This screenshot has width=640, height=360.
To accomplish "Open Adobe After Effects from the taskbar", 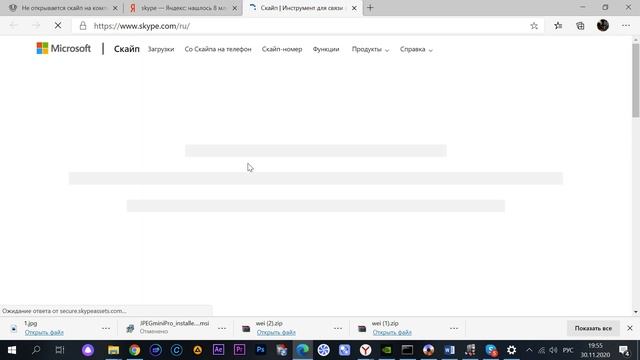I will 218,350.
